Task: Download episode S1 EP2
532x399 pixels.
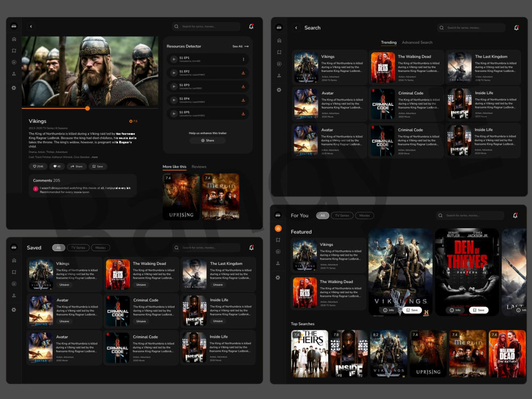Action: [x=243, y=73]
